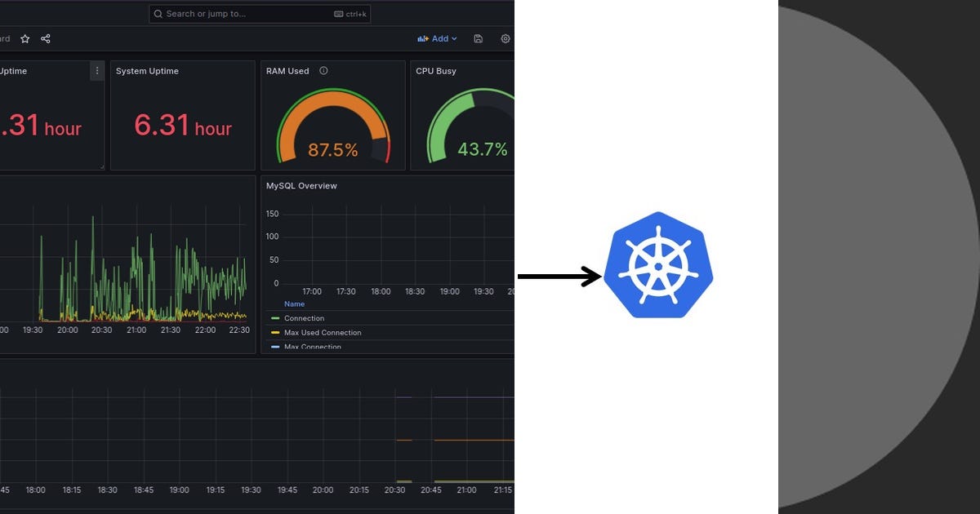The width and height of the screenshot is (980, 514).
Task: Click the info icon beside RAM Used
Action: click(323, 71)
